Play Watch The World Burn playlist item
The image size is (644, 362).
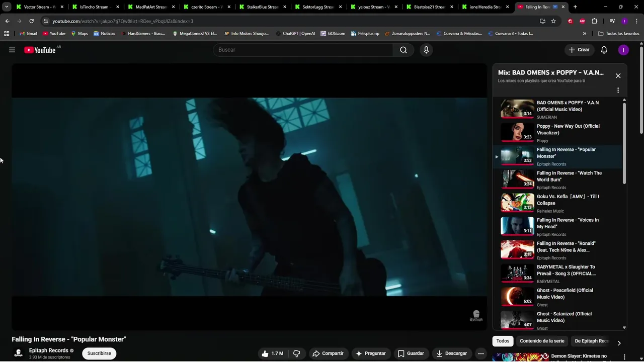tap(558, 179)
